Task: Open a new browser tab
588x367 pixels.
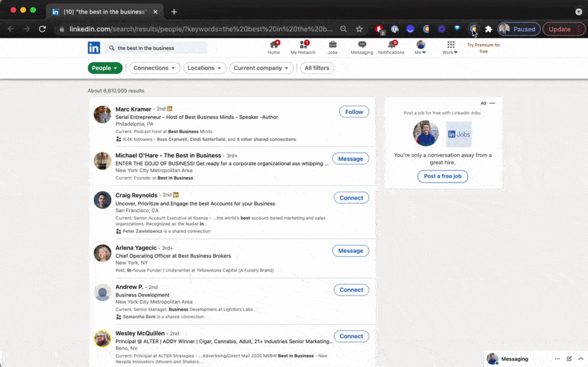Action: click(x=174, y=12)
